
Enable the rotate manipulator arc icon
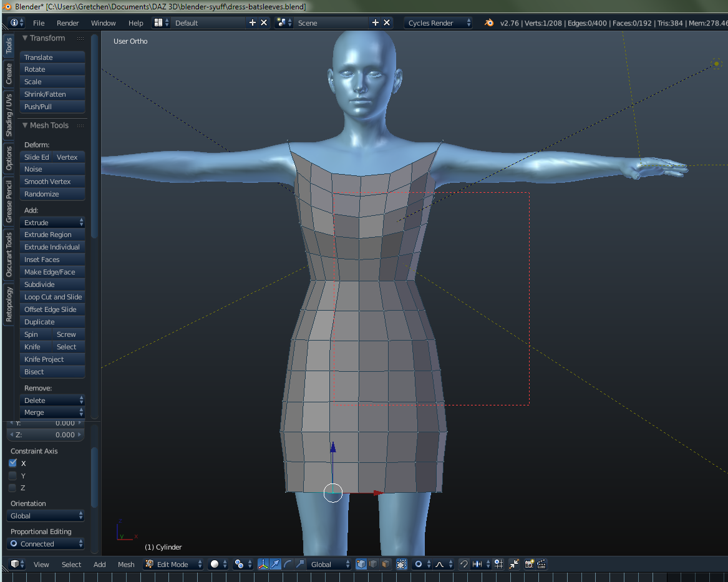[x=288, y=564]
